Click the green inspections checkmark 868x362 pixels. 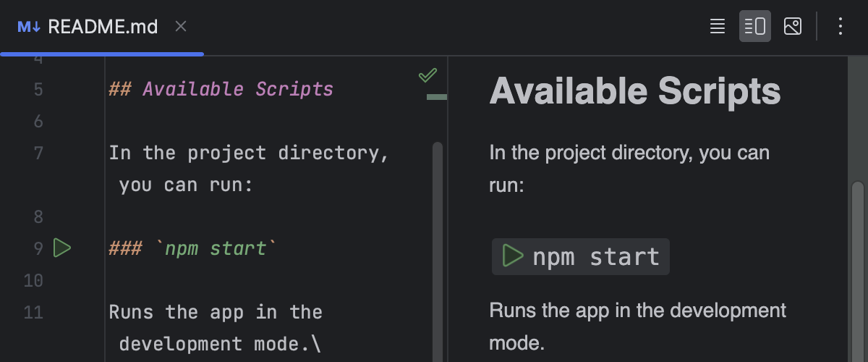coord(427,75)
